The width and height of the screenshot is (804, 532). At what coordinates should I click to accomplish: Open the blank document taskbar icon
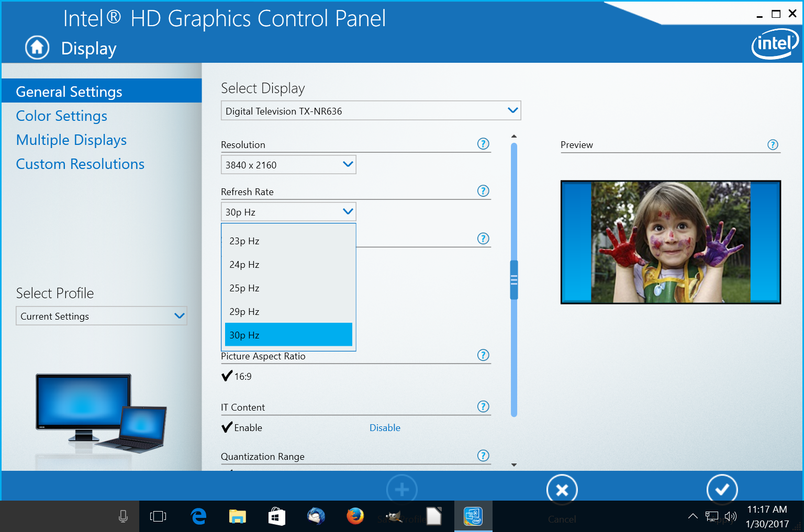click(x=434, y=516)
